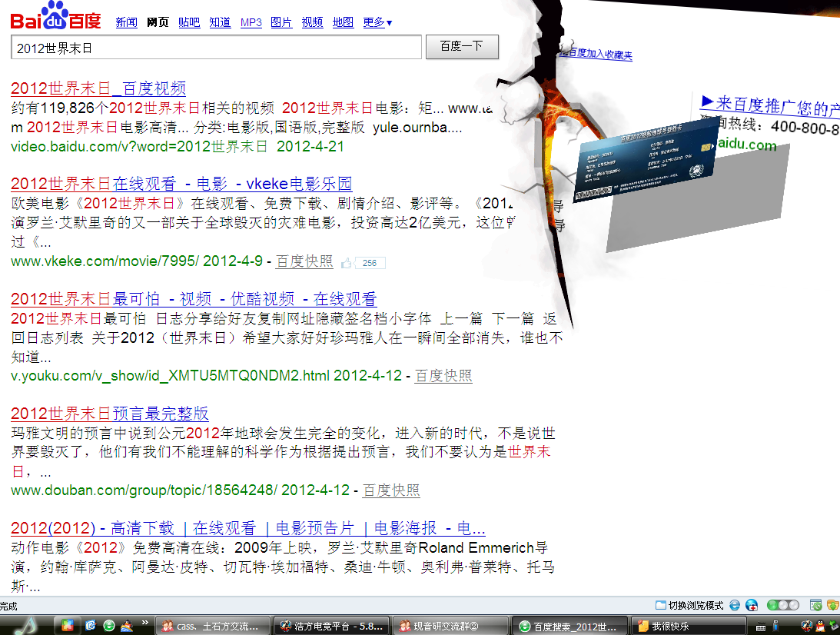Open the download manager icon in status bar
Viewport: 840px width, 635px height.
pos(832,606)
